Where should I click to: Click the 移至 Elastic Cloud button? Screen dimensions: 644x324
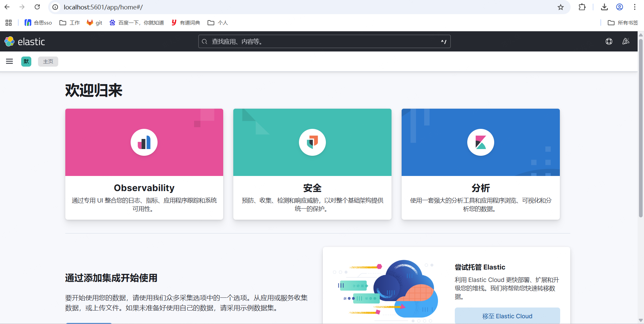click(x=507, y=316)
